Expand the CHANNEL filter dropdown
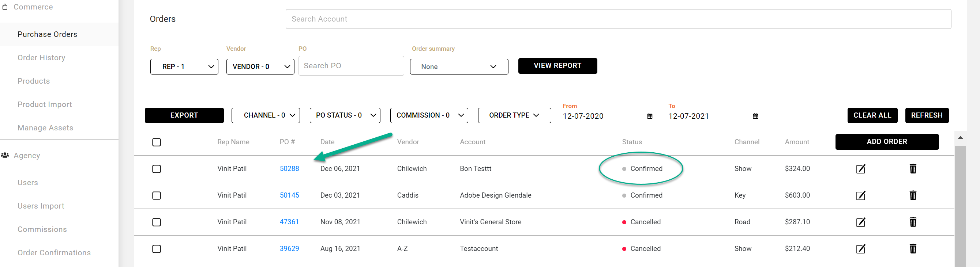This screenshot has height=267, width=980. point(265,115)
